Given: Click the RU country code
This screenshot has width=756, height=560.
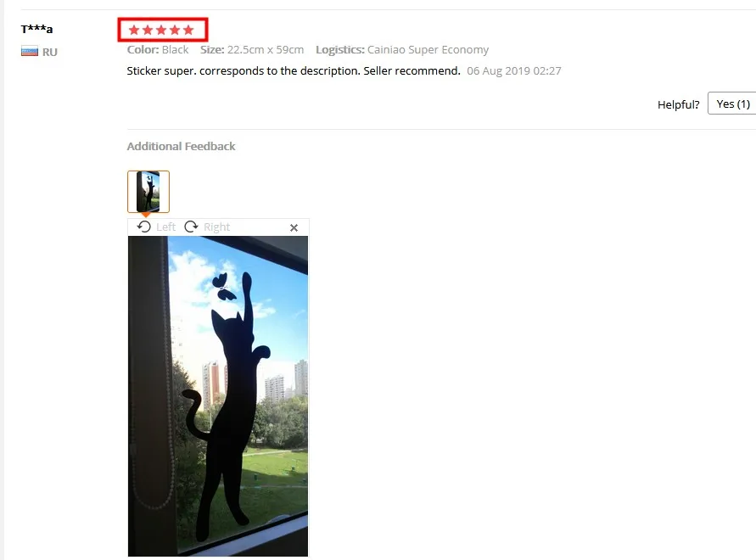Looking at the screenshot, I should click(x=50, y=52).
